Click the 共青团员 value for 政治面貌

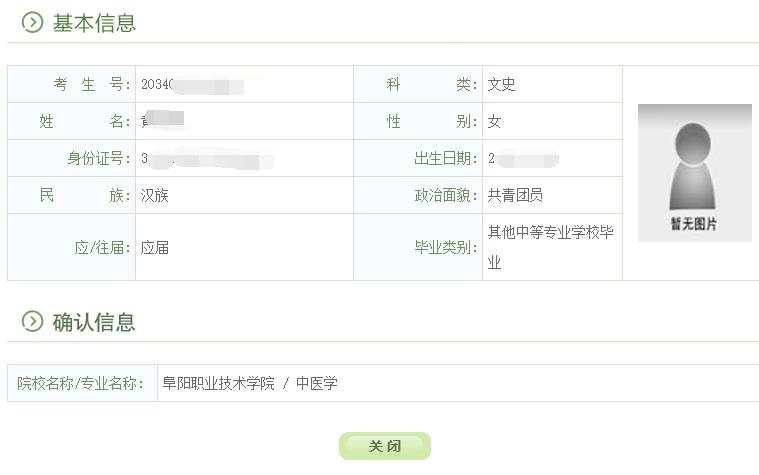[515, 196]
